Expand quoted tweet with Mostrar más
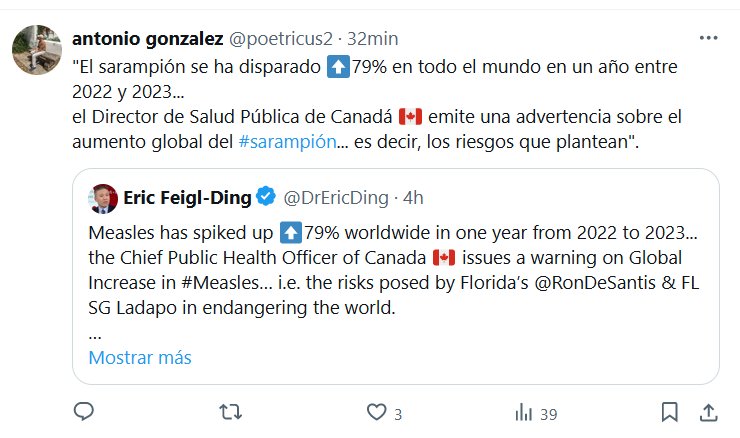 (140, 357)
